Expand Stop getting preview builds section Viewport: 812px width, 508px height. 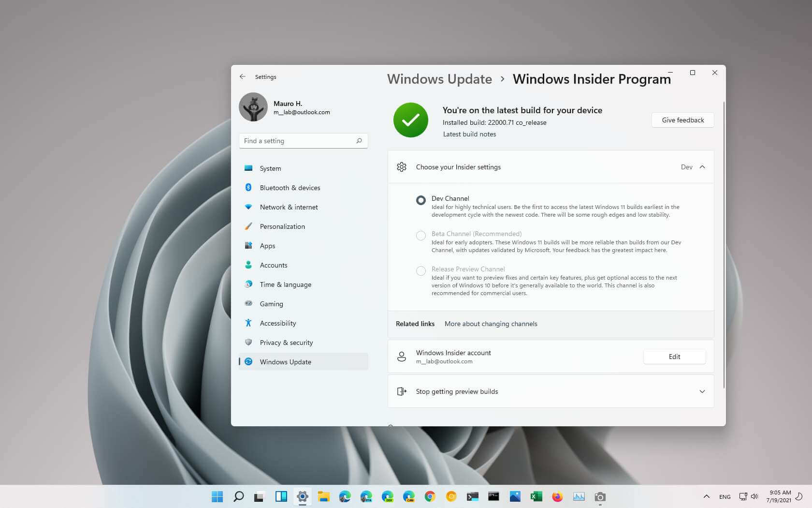point(702,391)
